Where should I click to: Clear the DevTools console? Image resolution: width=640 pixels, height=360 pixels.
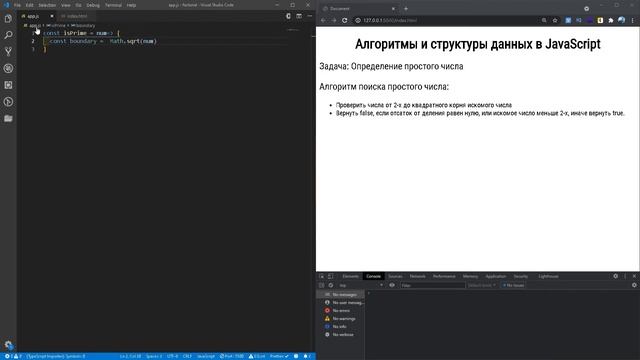coord(331,285)
